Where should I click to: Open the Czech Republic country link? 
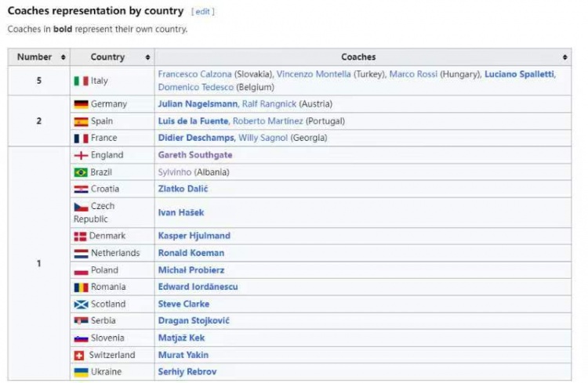(102, 207)
